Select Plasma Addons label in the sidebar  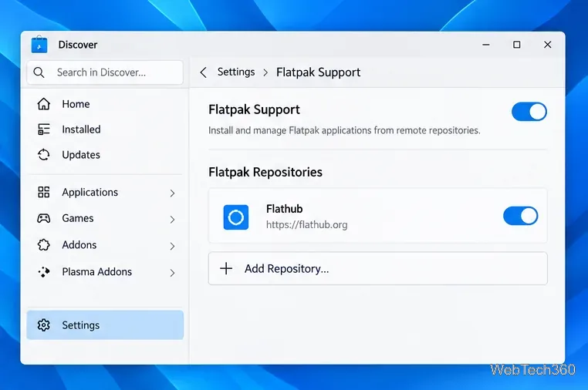pos(96,271)
